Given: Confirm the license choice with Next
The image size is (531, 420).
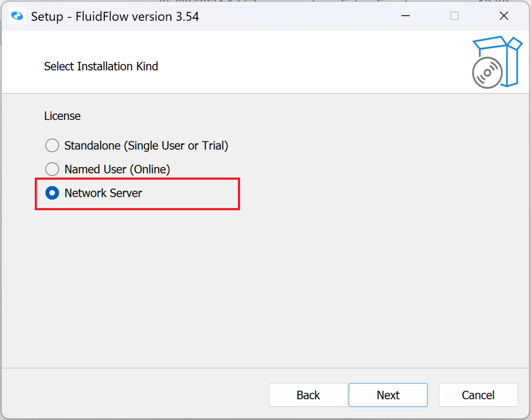Looking at the screenshot, I should pos(388,395).
